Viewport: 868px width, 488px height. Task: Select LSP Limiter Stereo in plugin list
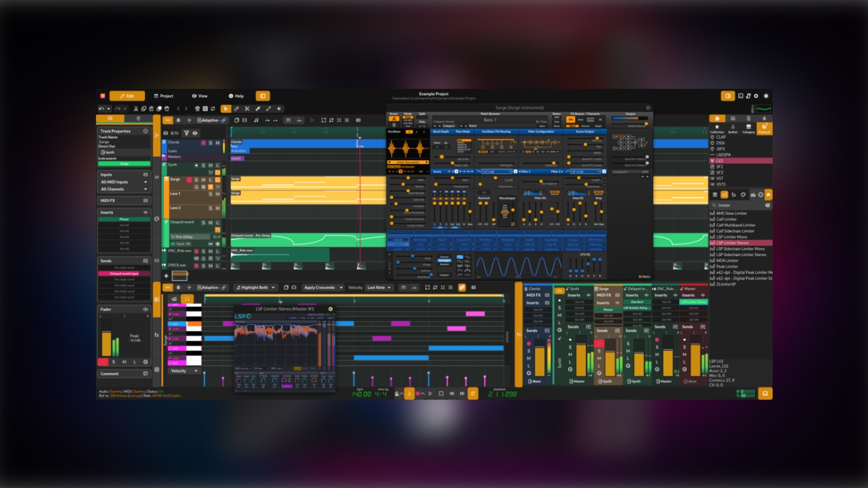741,243
